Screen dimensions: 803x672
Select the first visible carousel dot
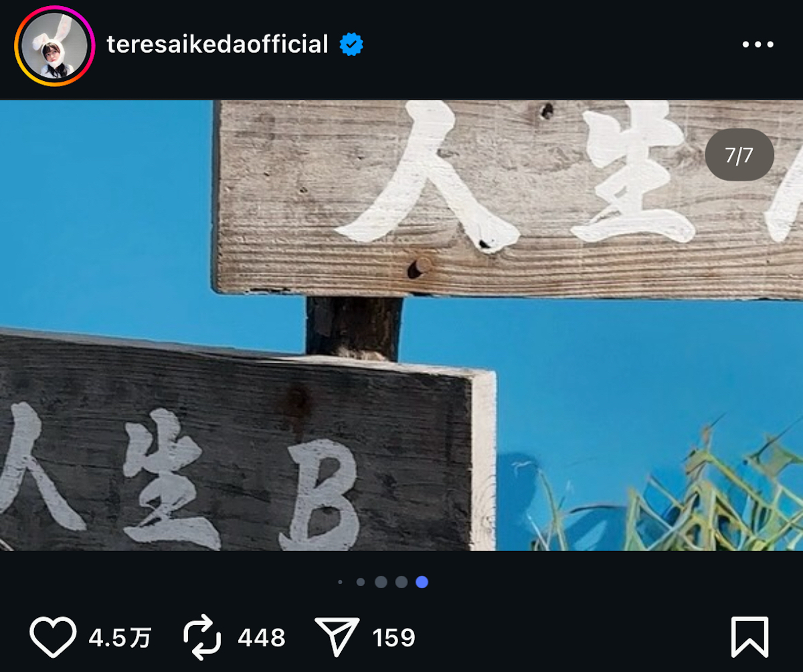point(341,582)
